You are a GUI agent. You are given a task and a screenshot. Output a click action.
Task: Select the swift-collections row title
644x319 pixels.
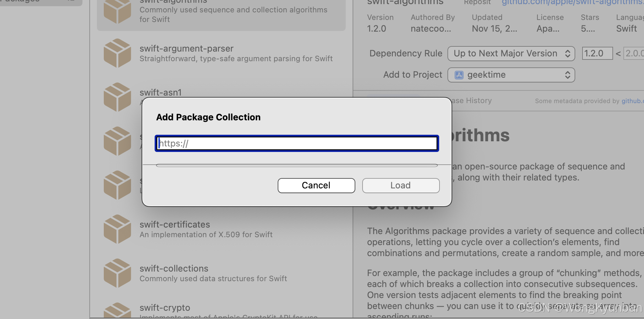[174, 268]
